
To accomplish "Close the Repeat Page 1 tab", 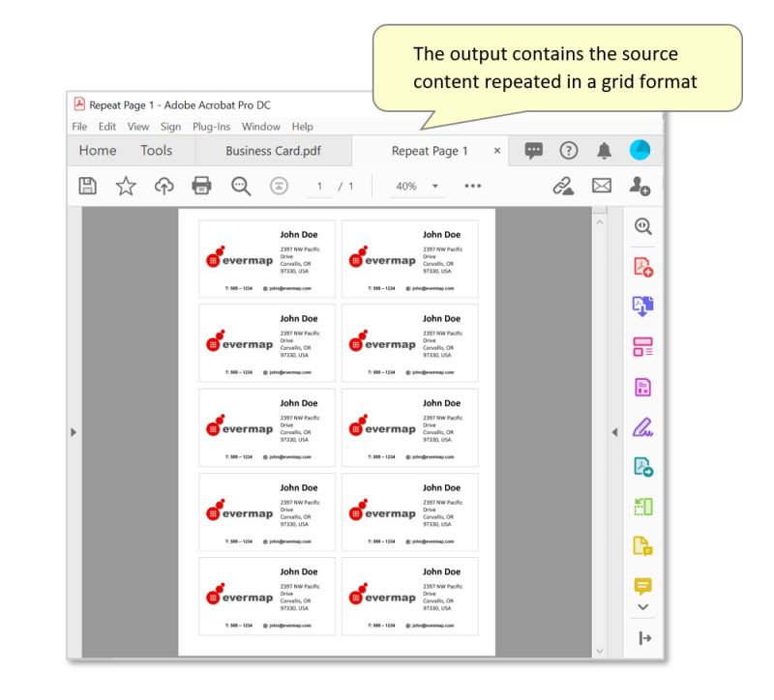I will coord(497,151).
